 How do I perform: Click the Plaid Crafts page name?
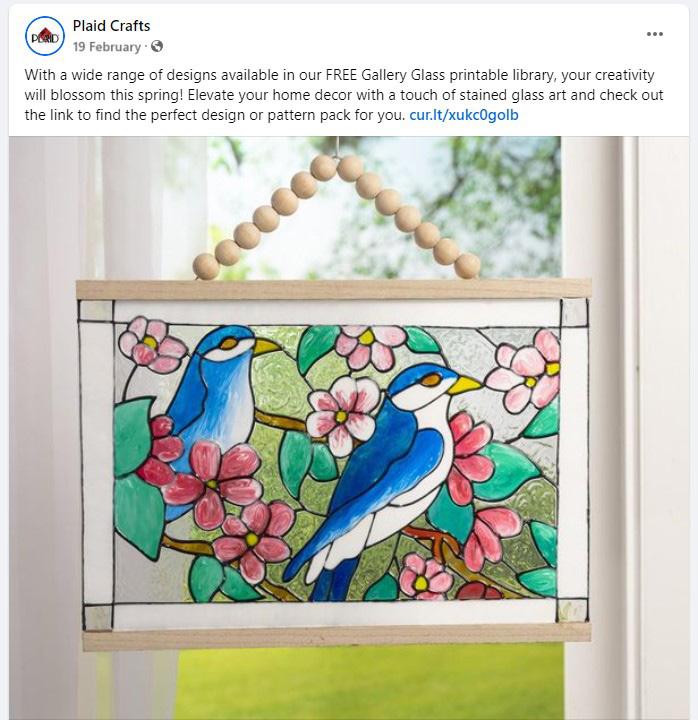click(x=111, y=26)
